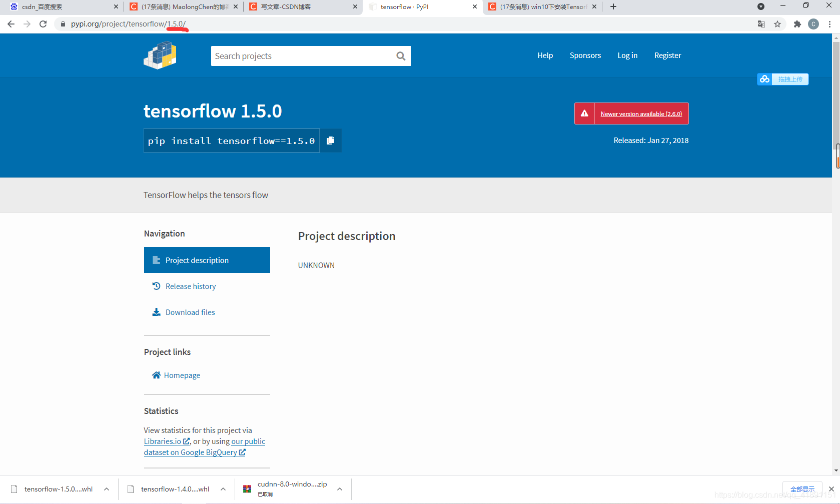The height and width of the screenshot is (504, 840).
Task: Open the tensorflow-1.4.0 whl downloaded file
Action: 175,489
